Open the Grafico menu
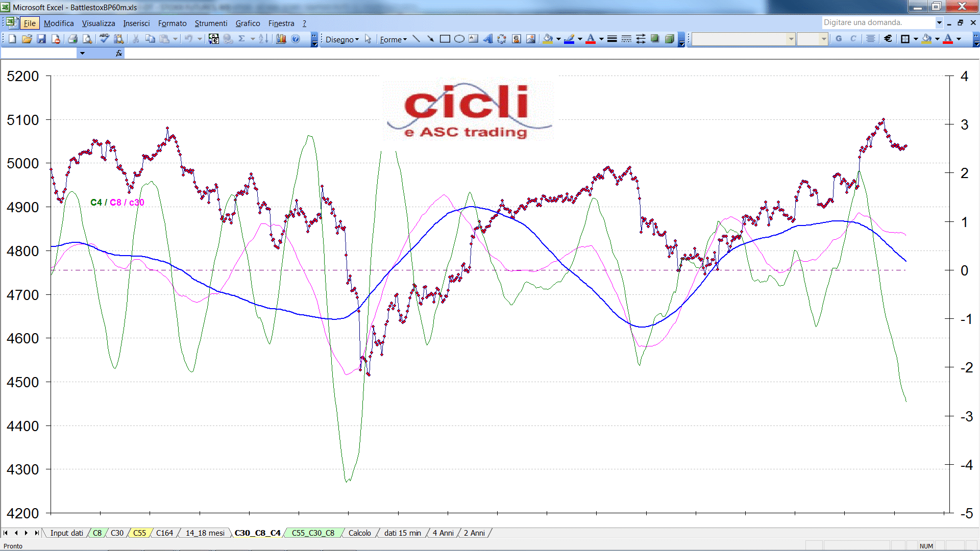This screenshot has width=980, height=551. (x=248, y=23)
